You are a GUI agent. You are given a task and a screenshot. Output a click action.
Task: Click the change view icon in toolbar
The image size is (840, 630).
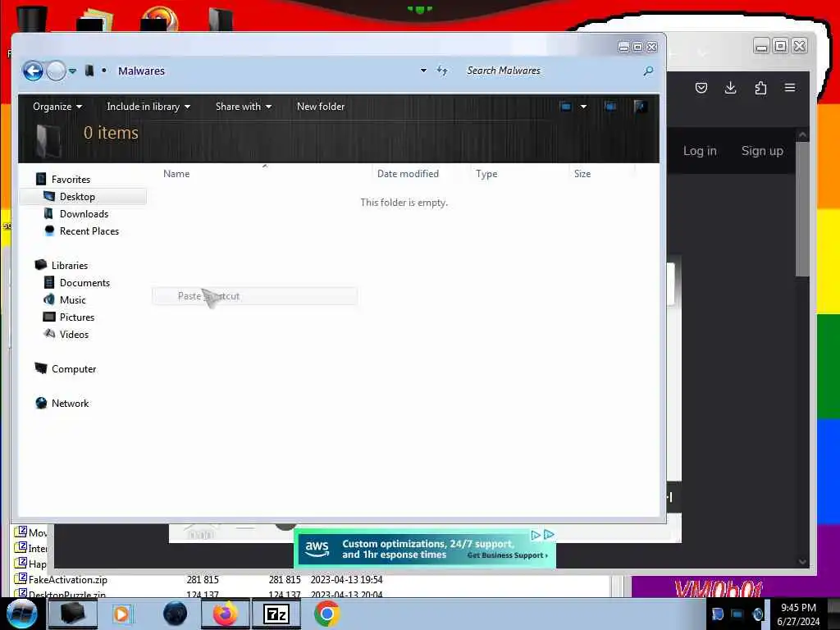[566, 106]
